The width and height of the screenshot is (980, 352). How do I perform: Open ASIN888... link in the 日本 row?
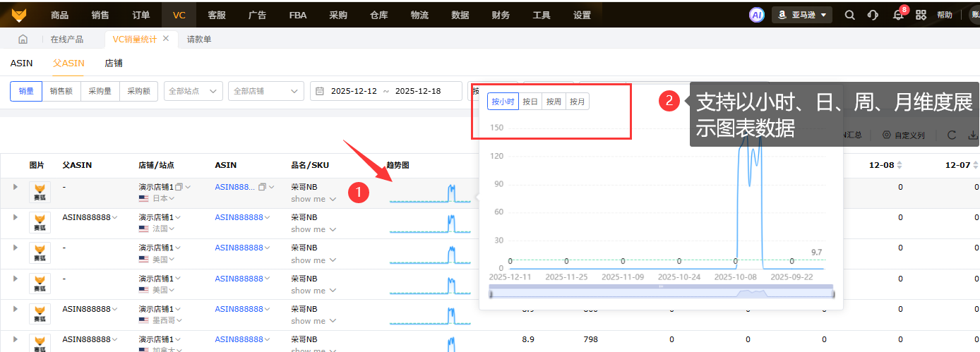235,187
